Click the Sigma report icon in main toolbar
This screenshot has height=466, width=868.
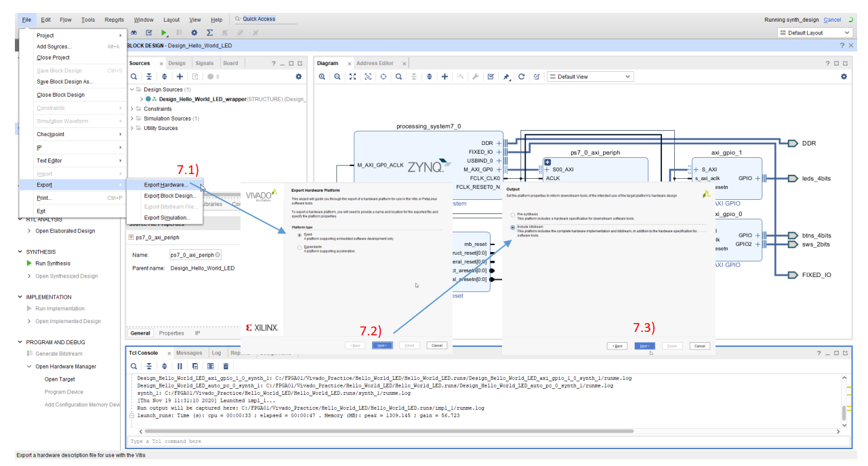click(x=209, y=33)
